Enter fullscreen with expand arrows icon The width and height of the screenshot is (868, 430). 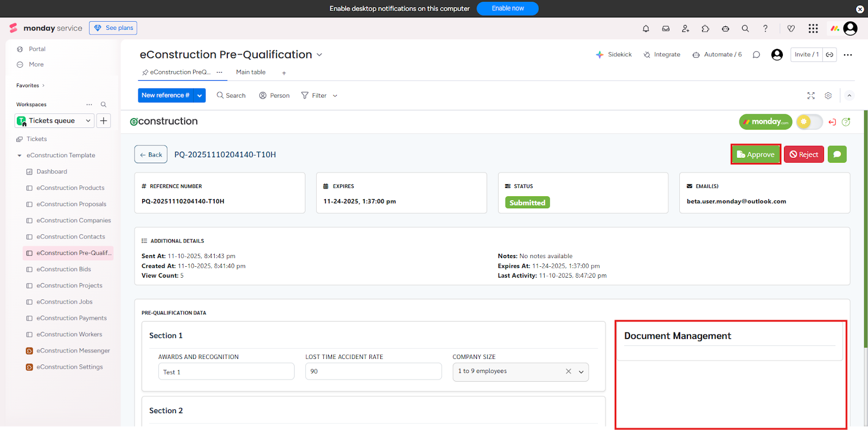(x=811, y=95)
